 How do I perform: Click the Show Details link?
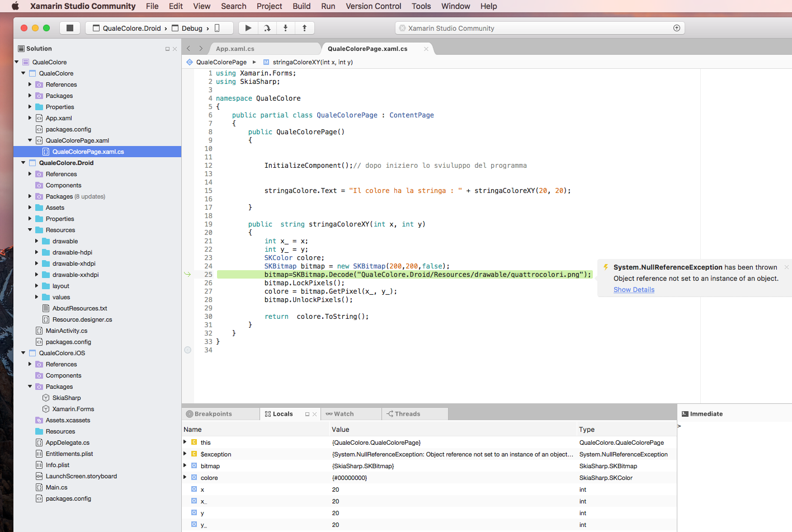(x=634, y=290)
